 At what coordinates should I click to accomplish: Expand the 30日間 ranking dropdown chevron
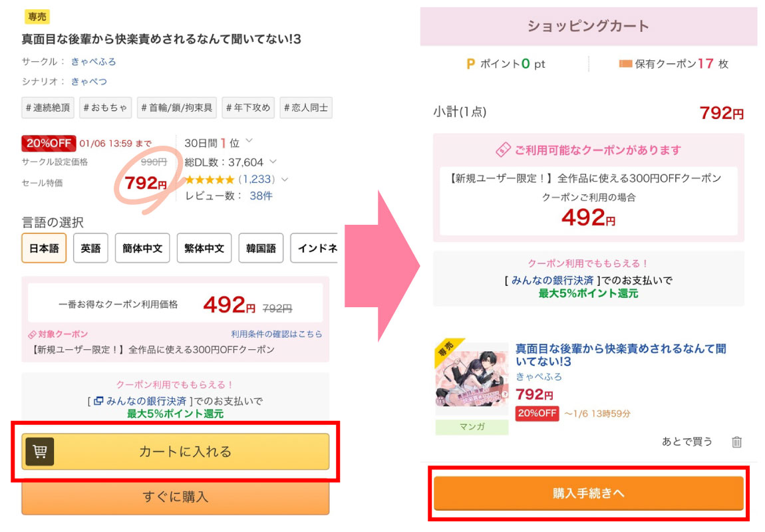point(249,141)
